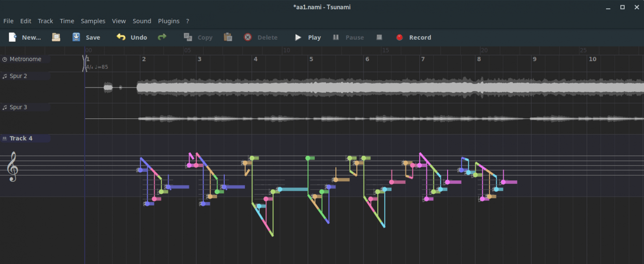Click the Delete toolbar button
The image size is (644, 264).
click(x=261, y=37)
